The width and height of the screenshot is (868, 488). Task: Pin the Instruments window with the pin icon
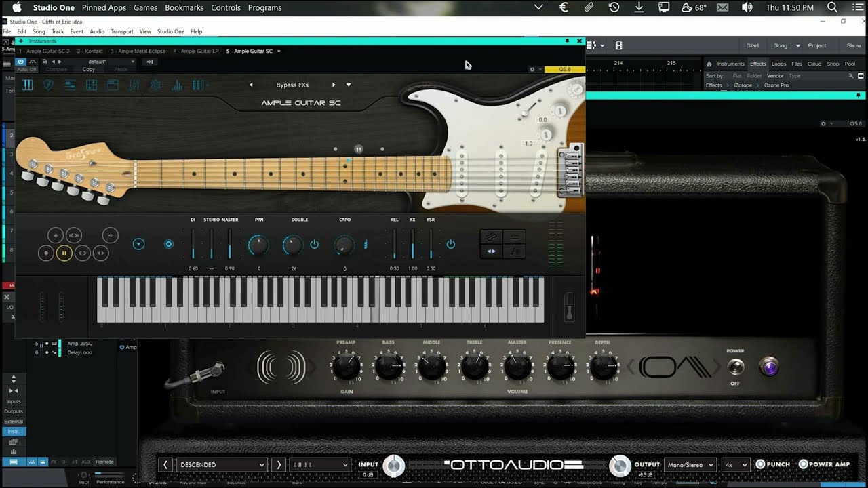[567, 41]
